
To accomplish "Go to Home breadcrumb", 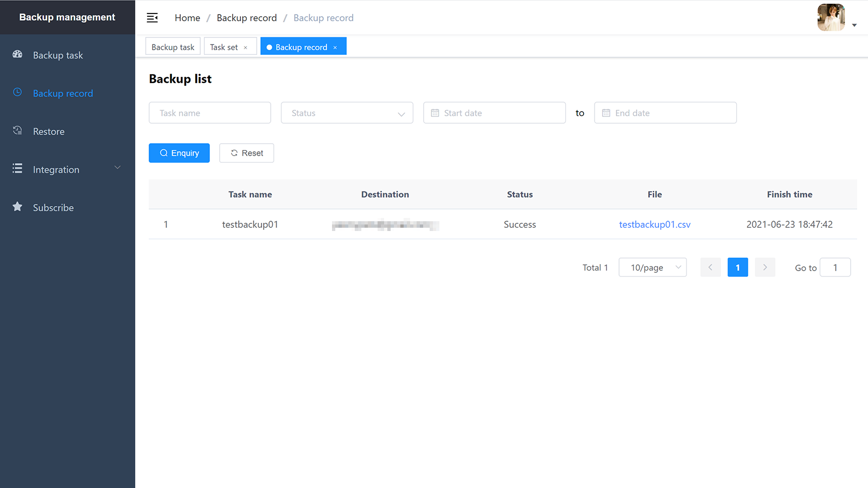I will [187, 18].
